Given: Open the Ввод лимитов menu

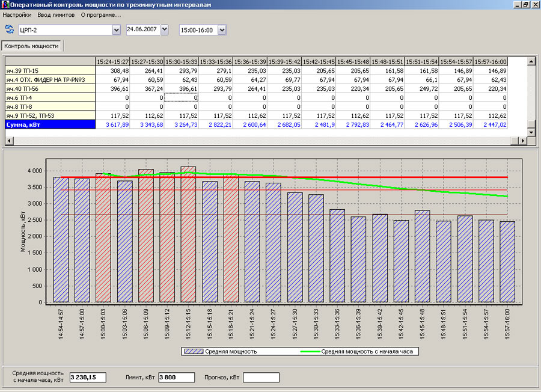Looking at the screenshot, I should [56, 14].
